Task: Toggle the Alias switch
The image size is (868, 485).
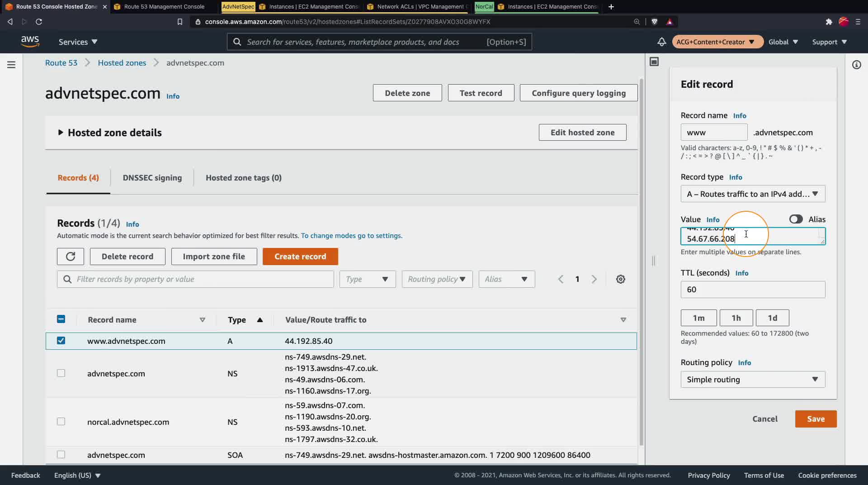Action: point(796,219)
